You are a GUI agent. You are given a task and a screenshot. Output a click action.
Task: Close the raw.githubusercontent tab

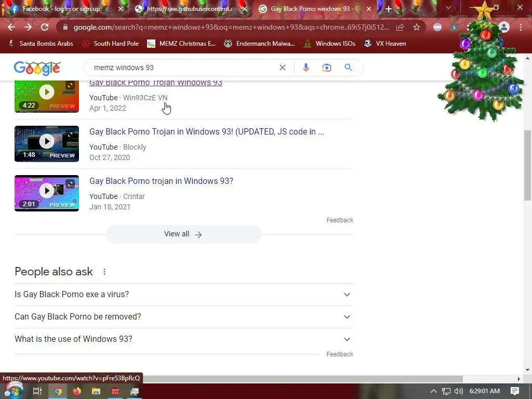pyautogui.click(x=245, y=9)
